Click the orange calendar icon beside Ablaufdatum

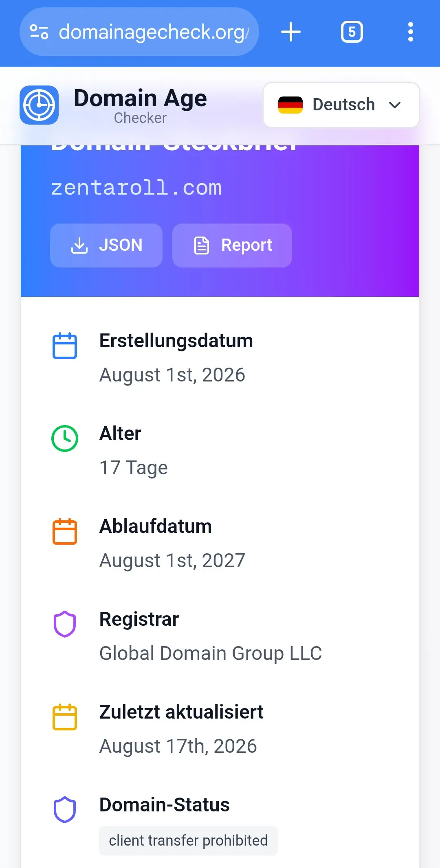point(65,531)
